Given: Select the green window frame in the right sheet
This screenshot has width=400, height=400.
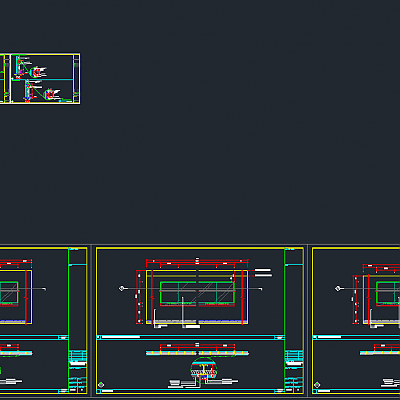Looking at the screenshot, I should [x=388, y=293].
